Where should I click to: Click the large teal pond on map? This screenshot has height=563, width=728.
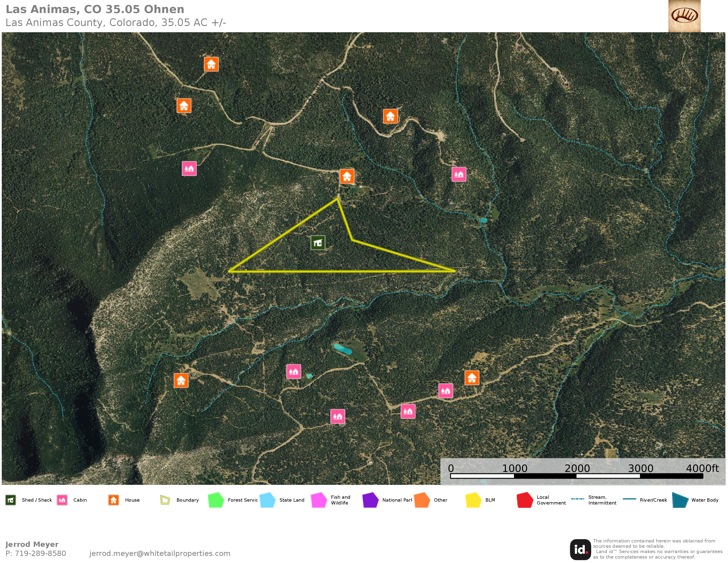(343, 349)
